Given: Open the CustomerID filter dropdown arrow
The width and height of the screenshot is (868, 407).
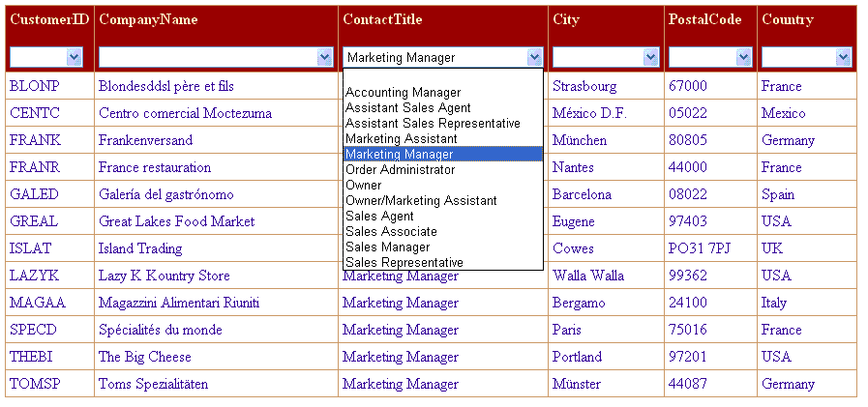Looking at the screenshot, I should point(75,57).
